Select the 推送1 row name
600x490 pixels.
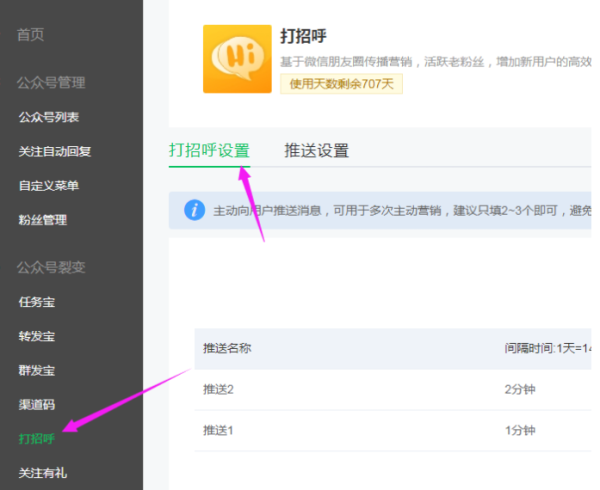[x=218, y=430]
